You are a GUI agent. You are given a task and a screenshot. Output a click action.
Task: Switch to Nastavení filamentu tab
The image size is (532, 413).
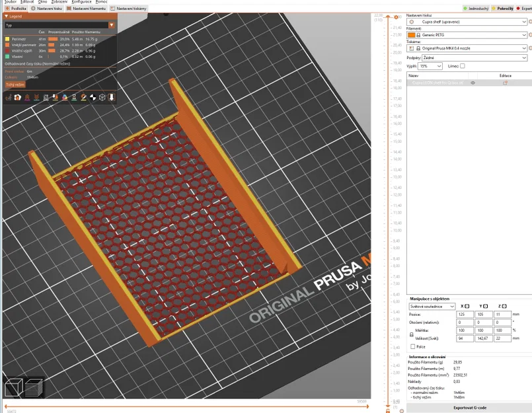click(86, 8)
